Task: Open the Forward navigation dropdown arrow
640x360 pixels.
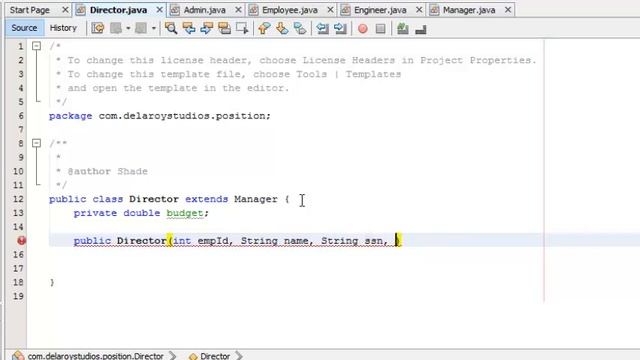Action: [153, 28]
